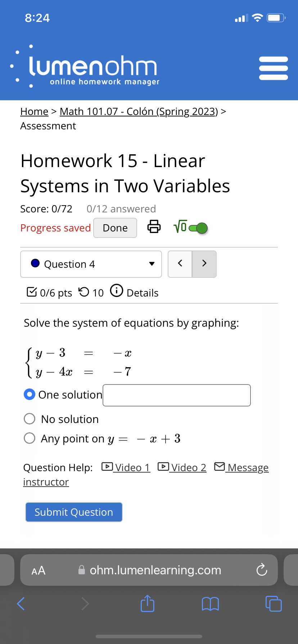Tap the Safari back arrow
The image size is (298, 644).
coord(21,604)
